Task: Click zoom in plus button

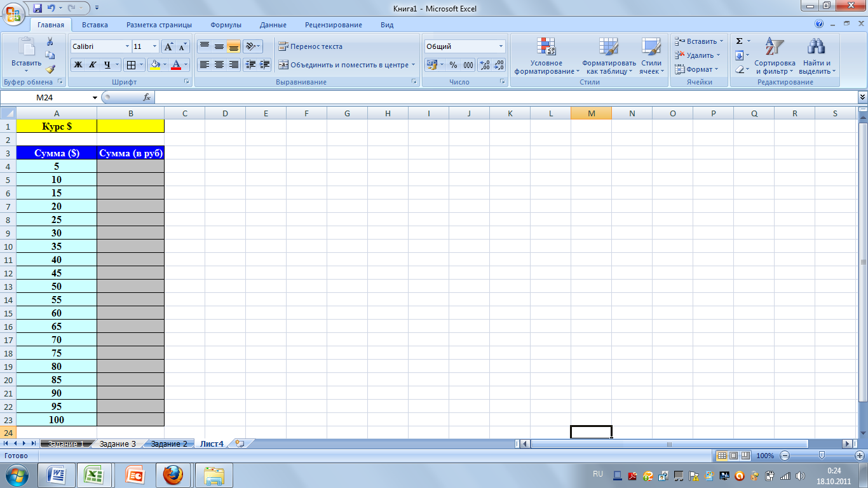Action: pyautogui.click(x=860, y=456)
